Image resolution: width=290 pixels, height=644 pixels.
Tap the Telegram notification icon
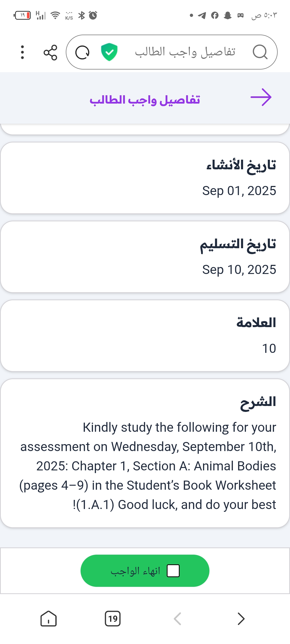point(202,16)
